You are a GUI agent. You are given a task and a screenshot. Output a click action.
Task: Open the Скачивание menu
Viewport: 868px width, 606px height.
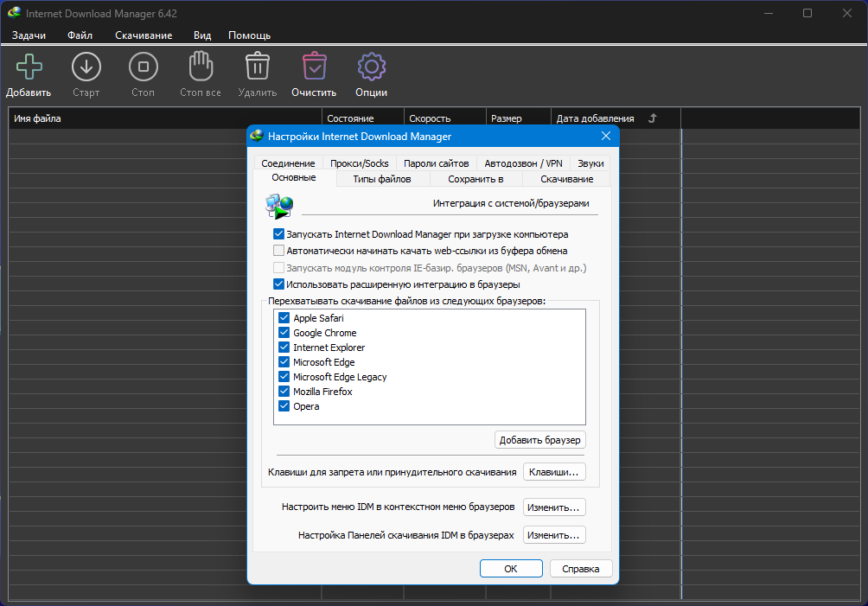(144, 35)
